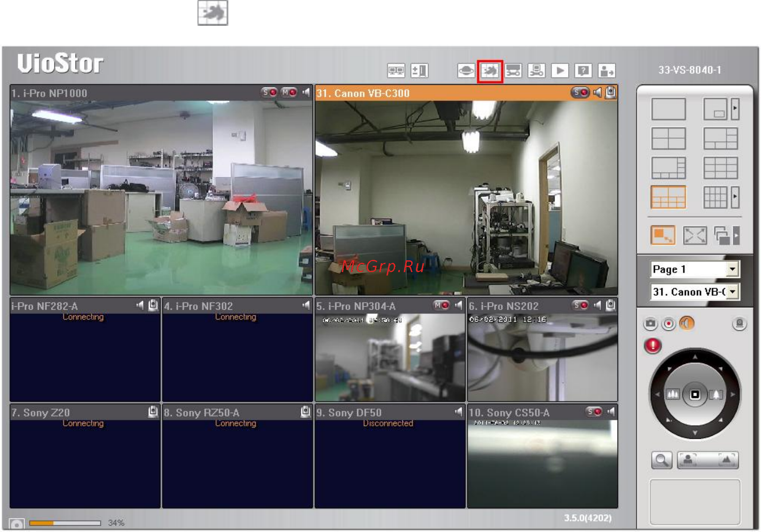Select 9-channel grid display layout
This screenshot has width=761, height=532.
tap(720, 168)
